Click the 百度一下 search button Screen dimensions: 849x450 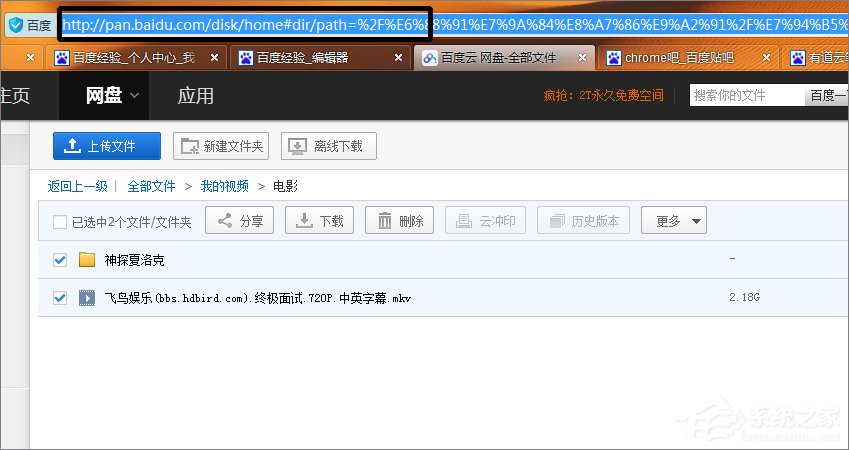point(827,95)
